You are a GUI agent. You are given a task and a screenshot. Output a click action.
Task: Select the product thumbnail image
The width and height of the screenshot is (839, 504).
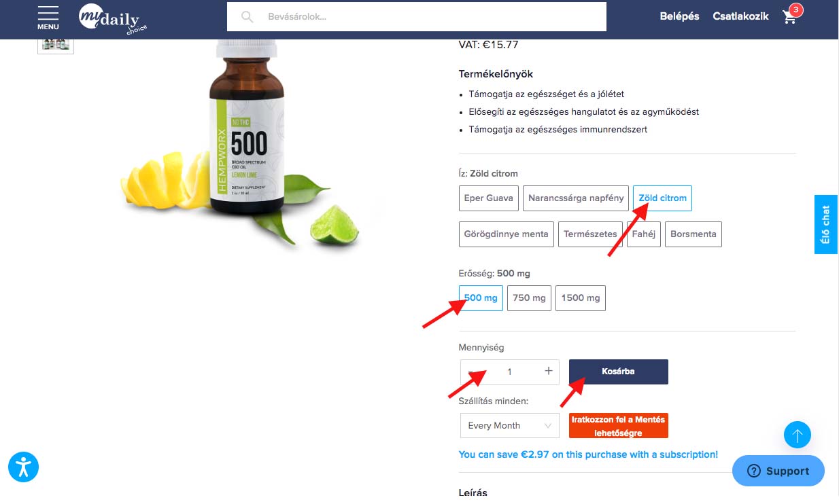click(x=56, y=45)
